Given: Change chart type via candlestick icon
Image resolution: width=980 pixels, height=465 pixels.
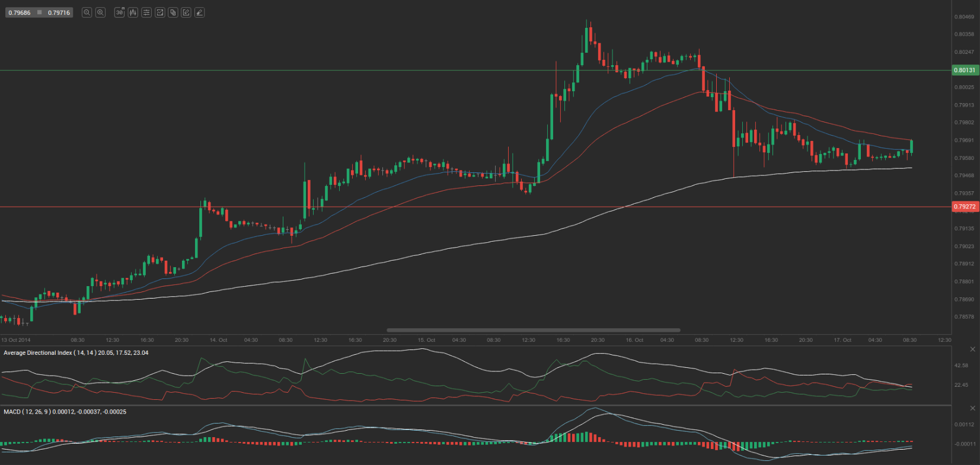Looking at the screenshot, I should point(133,12).
